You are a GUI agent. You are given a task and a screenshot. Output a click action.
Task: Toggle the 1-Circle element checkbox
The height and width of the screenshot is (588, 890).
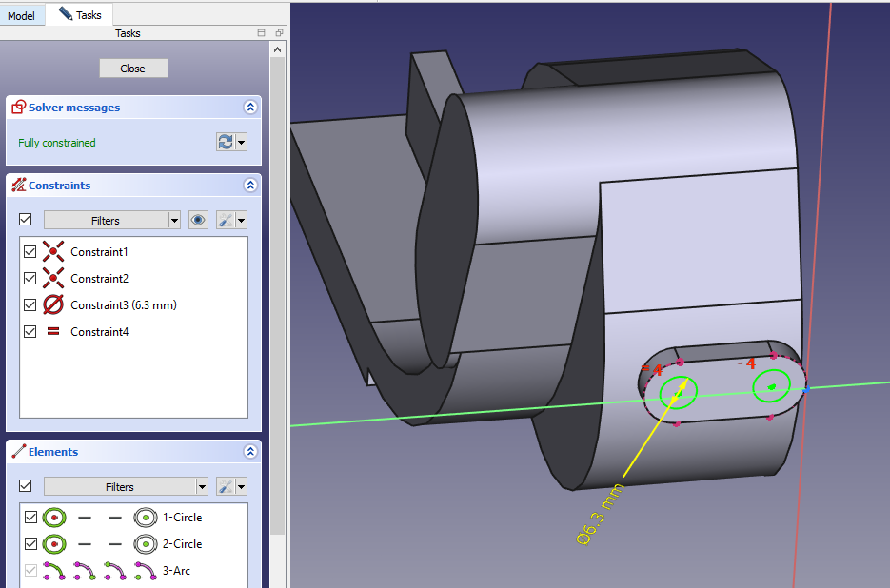[30, 518]
